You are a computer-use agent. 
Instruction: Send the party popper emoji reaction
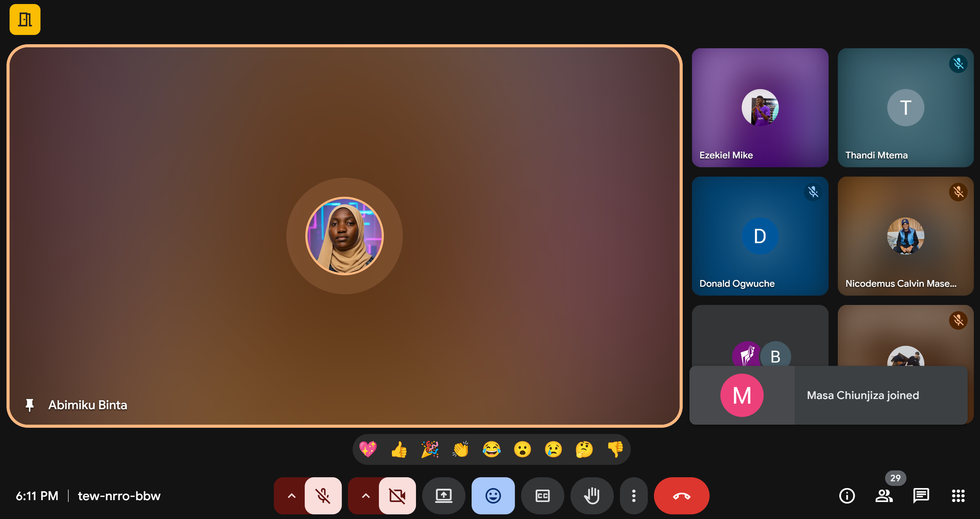[x=430, y=449]
